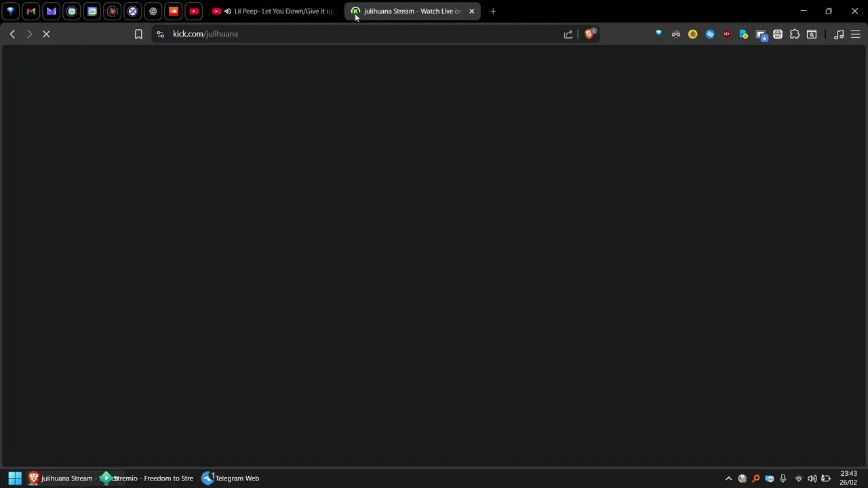Close the julihuana Stream tab
Image resolution: width=868 pixels, height=488 pixels.
472,11
